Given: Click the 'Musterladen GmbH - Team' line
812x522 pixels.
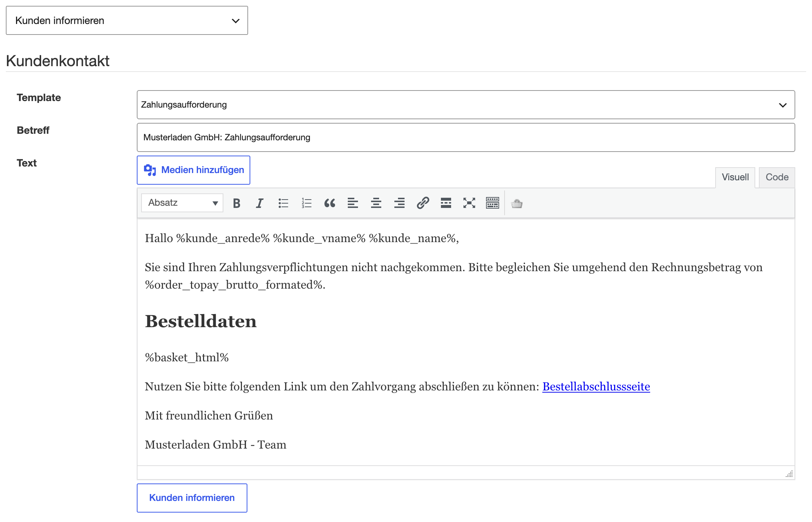Looking at the screenshot, I should (215, 445).
